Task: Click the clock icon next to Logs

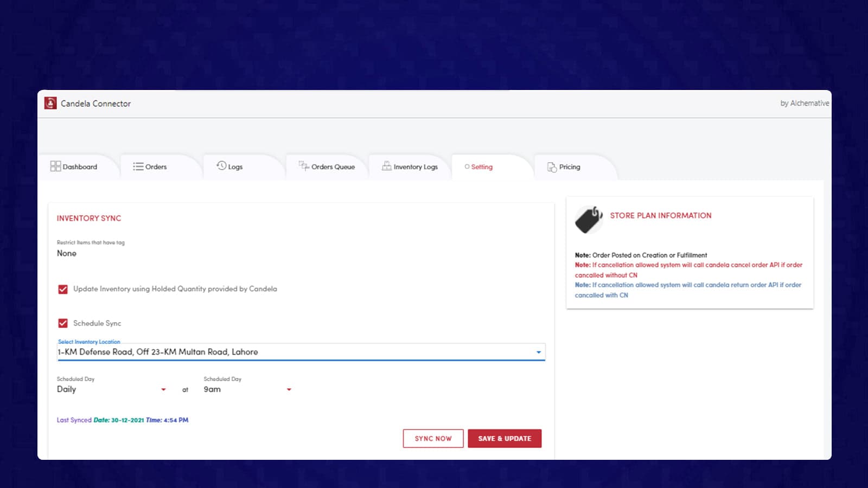Action: 220,166
